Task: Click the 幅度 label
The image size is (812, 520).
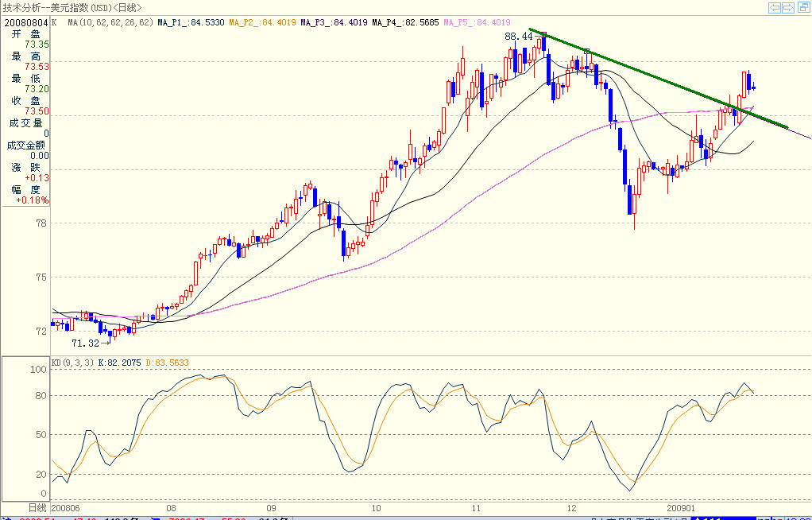Action: (x=26, y=190)
